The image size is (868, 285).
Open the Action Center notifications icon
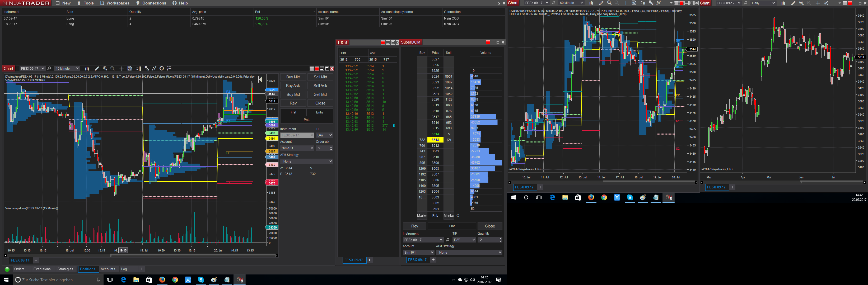(499, 280)
